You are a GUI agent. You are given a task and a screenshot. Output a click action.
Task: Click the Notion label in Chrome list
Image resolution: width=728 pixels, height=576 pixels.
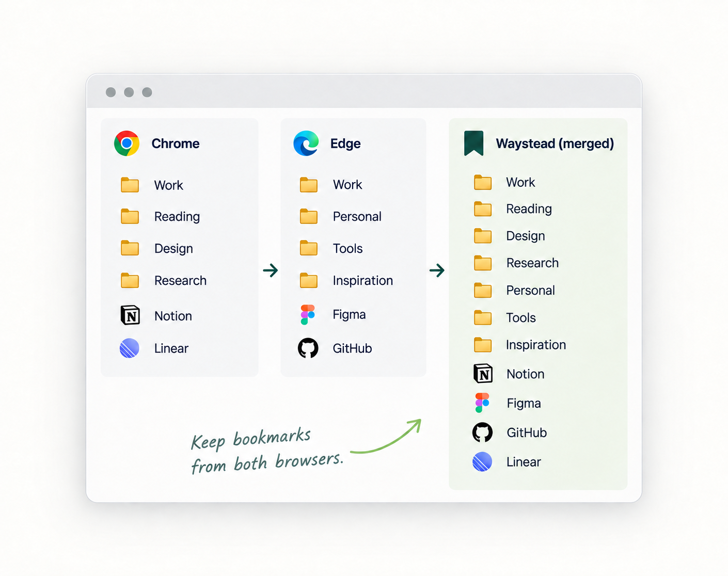tap(173, 316)
